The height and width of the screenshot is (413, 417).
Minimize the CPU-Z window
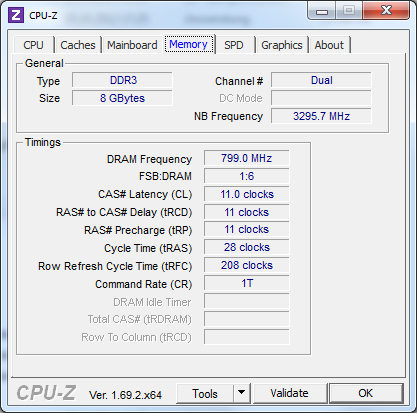tap(322, 12)
